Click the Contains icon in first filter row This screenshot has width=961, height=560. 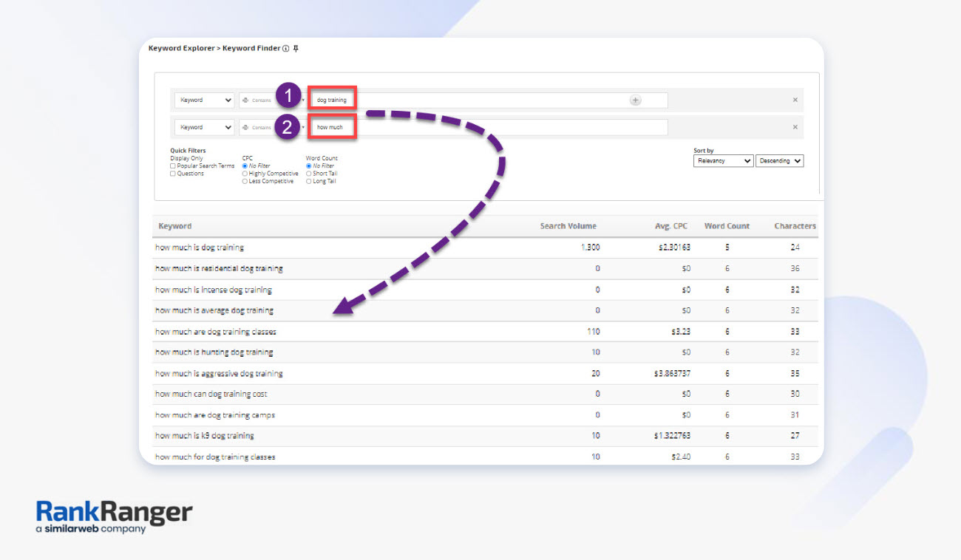[x=245, y=100]
